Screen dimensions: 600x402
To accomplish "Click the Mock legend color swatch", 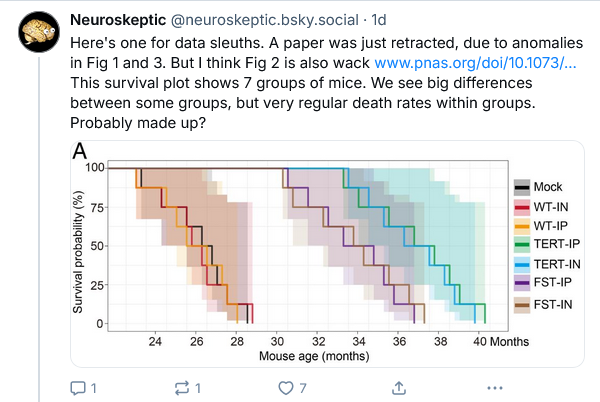I will tap(521, 186).
